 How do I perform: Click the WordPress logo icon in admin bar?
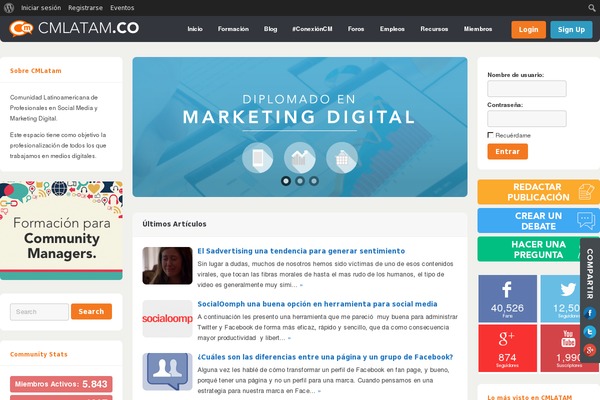9,8
